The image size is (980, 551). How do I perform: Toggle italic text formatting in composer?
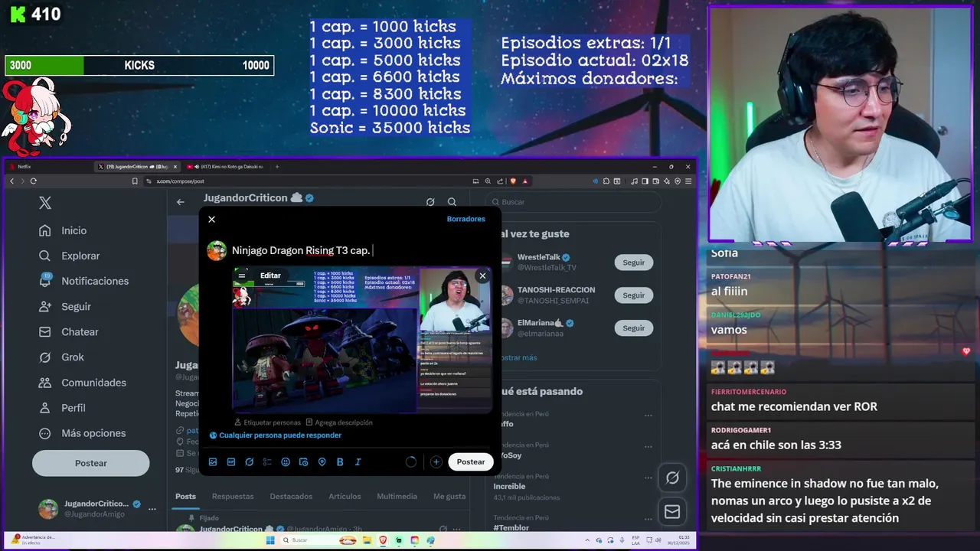358,462
